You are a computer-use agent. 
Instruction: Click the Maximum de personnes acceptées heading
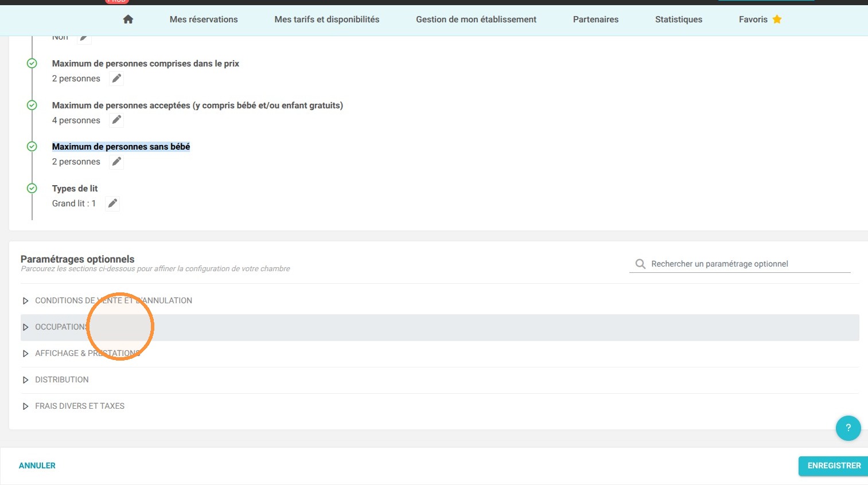coord(197,105)
